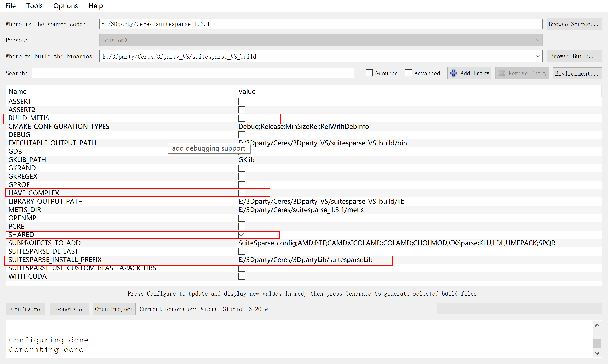This screenshot has width=608, height=364.
Task: Open the Preset dropdown
Action: click(537, 40)
